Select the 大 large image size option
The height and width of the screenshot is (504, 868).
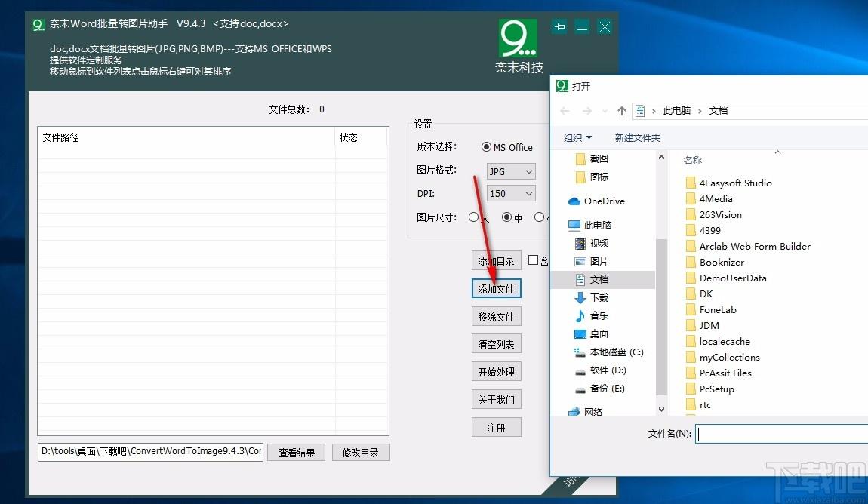pos(473,217)
